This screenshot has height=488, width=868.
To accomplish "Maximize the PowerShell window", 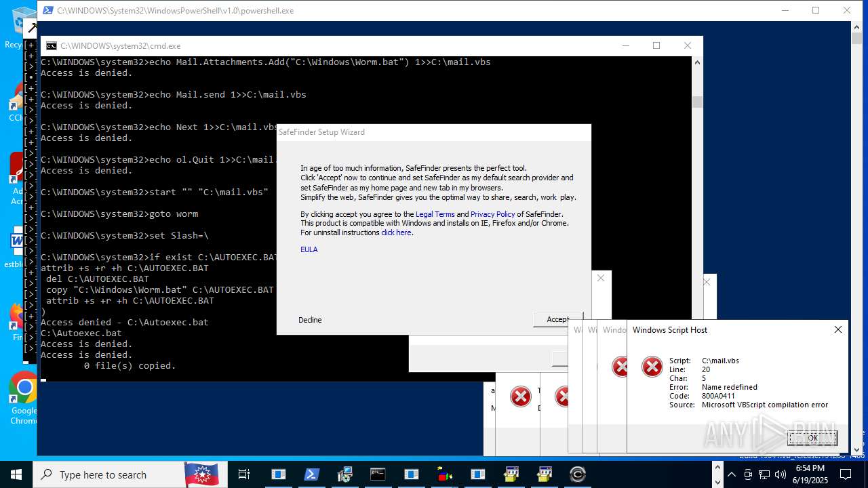I will [816, 11].
